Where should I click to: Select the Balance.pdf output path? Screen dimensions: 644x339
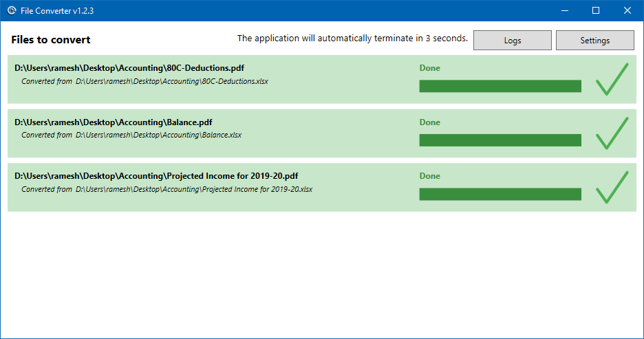[x=114, y=122]
